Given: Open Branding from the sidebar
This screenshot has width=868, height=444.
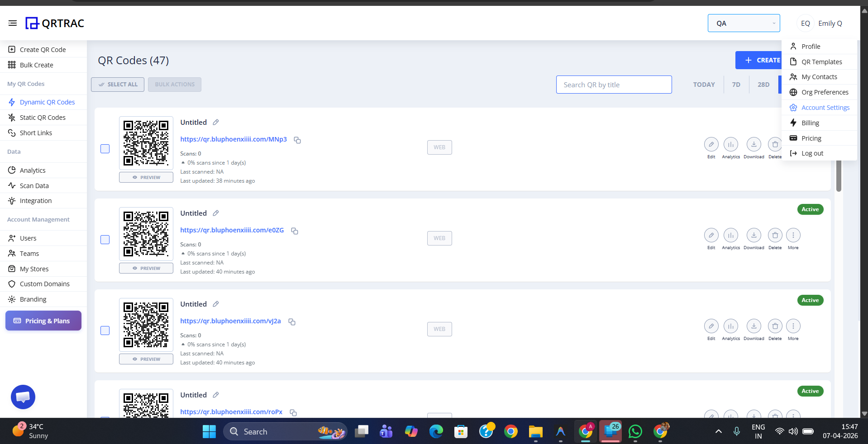Looking at the screenshot, I should [x=33, y=299].
